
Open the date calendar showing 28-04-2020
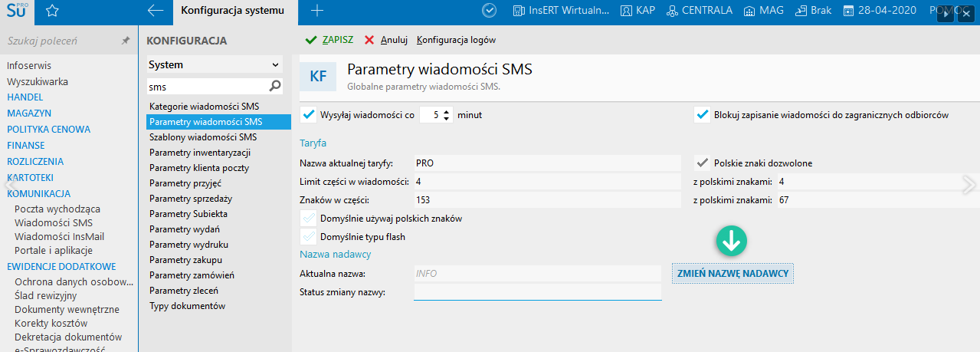pyautogui.click(x=848, y=11)
